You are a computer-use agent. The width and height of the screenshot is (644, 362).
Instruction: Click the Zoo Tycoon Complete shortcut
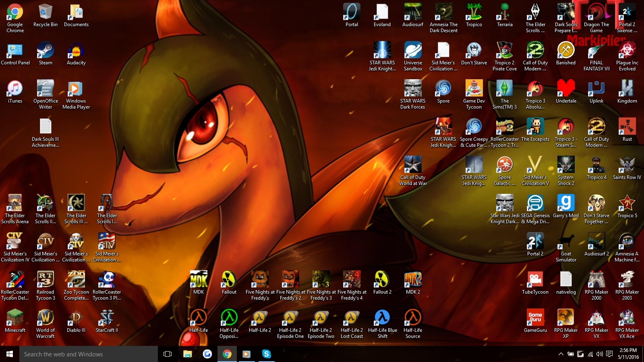[76, 286]
